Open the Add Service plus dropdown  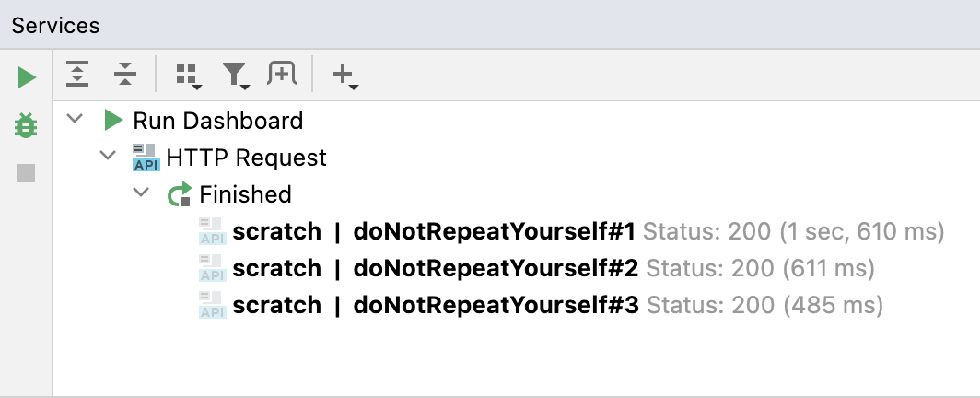click(x=345, y=76)
